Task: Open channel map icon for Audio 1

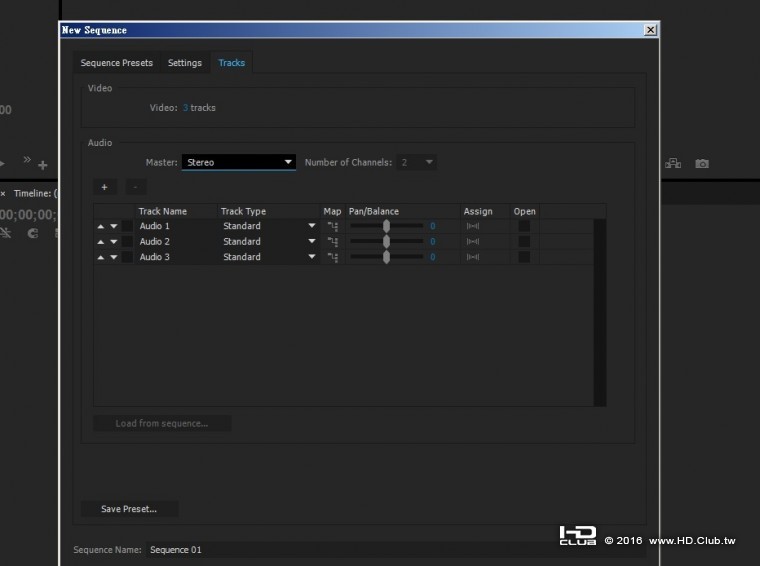Action: [333, 227]
